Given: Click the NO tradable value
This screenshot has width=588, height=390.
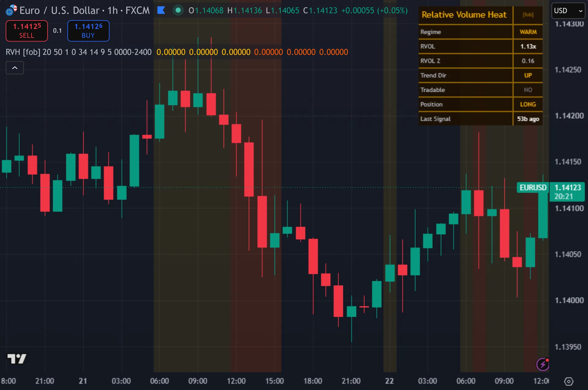Looking at the screenshot, I should 528,90.
